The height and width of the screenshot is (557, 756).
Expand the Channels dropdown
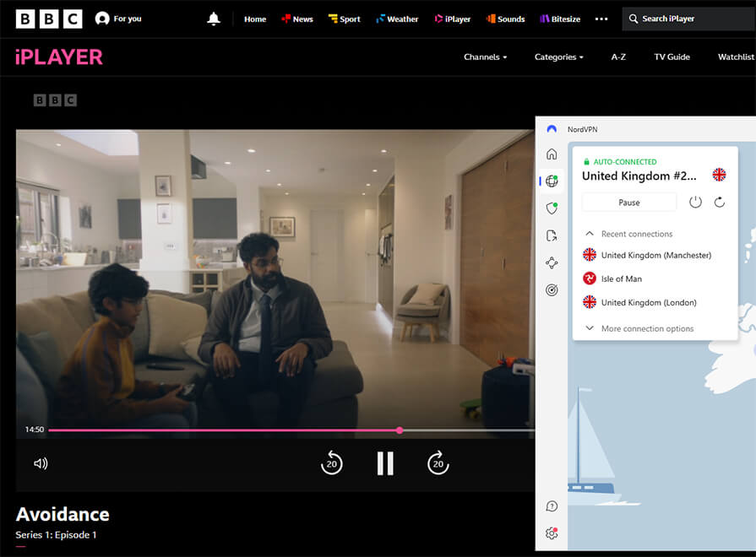(x=485, y=57)
